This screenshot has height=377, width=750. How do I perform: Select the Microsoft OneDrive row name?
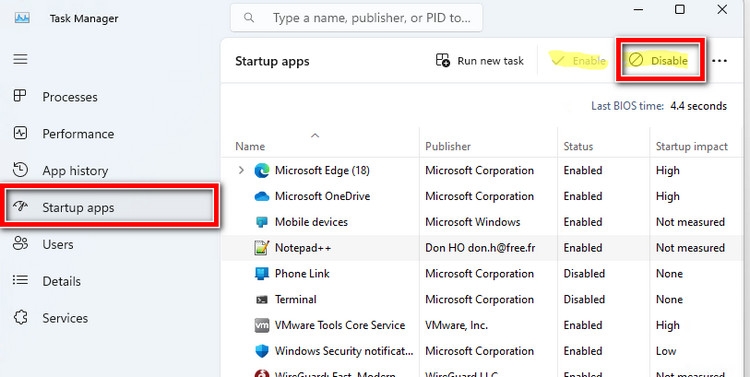click(322, 196)
